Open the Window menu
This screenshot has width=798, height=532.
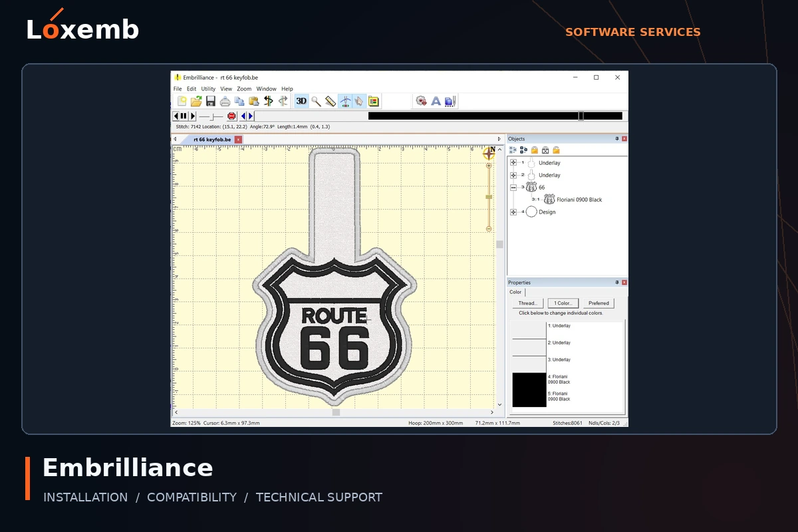[266, 88]
